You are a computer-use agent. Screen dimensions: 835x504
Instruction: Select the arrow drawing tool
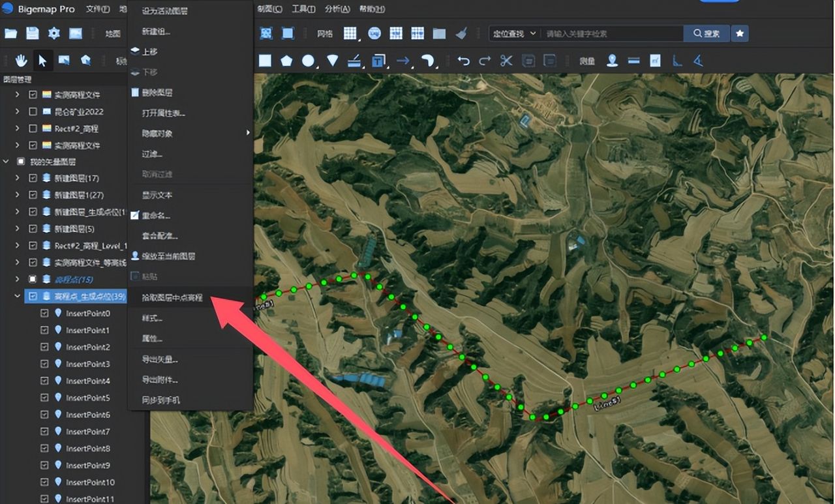[x=403, y=61]
